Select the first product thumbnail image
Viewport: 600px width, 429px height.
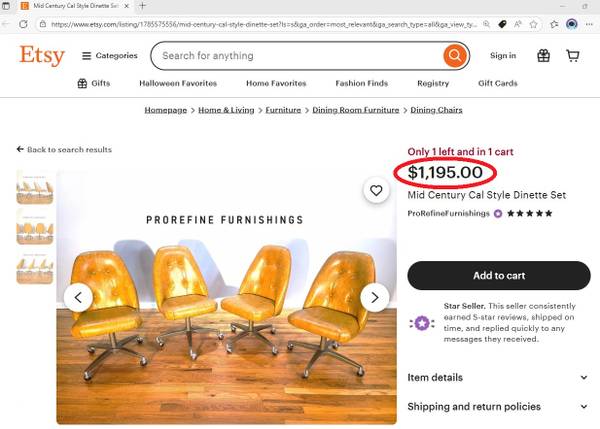[35, 187]
